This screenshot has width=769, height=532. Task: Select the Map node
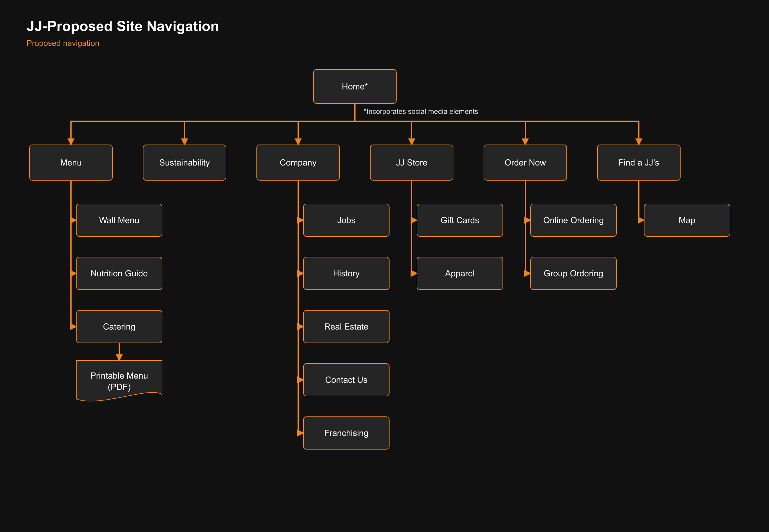click(x=687, y=220)
